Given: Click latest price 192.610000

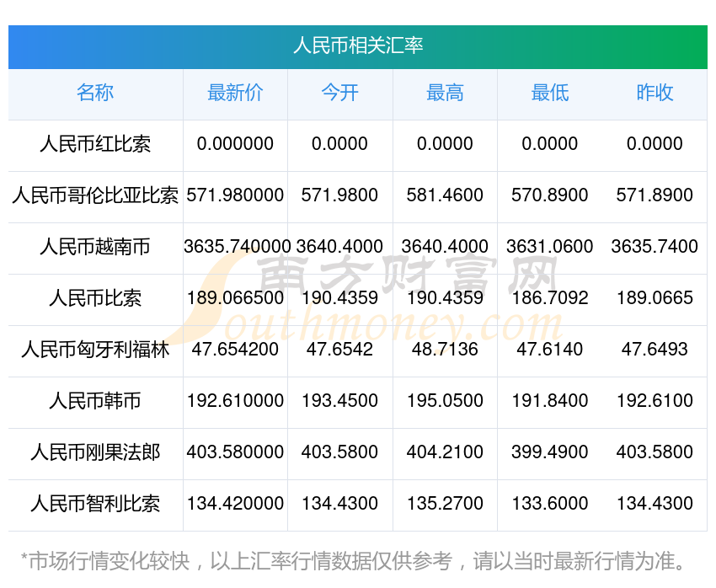Looking at the screenshot, I should [235, 401].
